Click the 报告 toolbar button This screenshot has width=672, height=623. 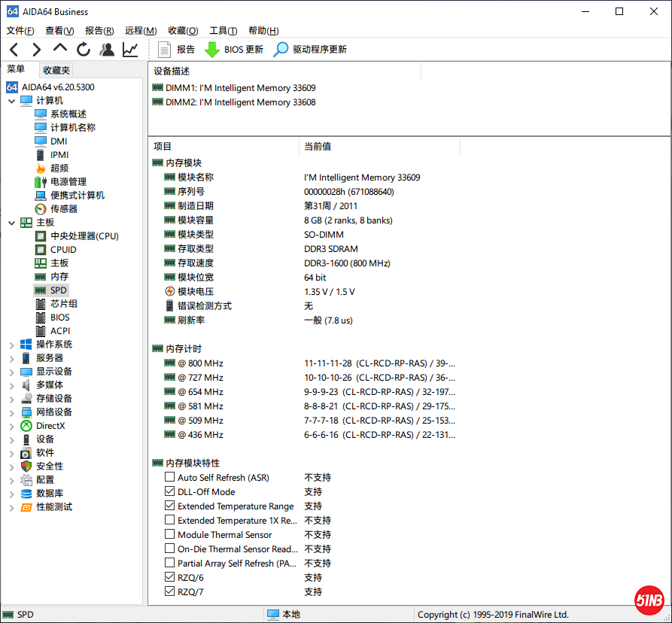pos(177,50)
